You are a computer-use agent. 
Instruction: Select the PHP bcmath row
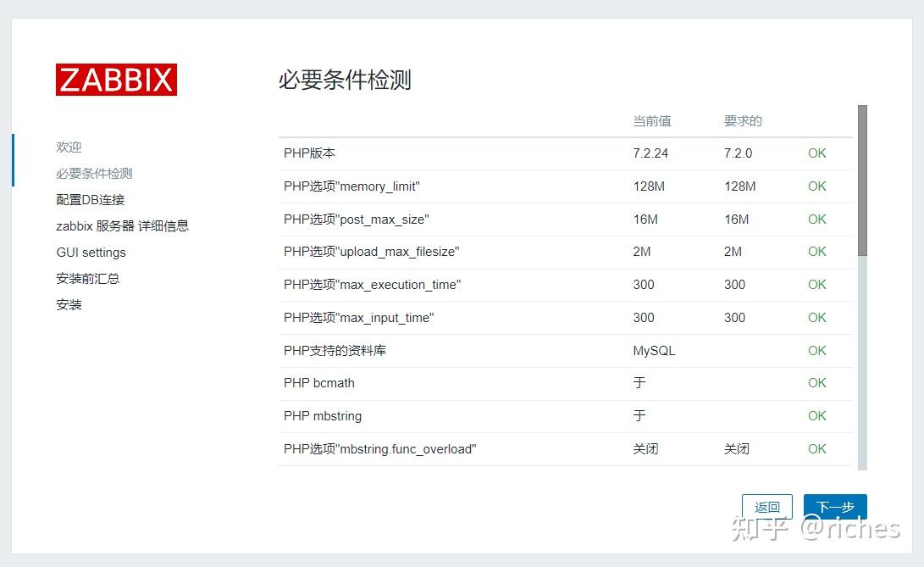point(318,383)
